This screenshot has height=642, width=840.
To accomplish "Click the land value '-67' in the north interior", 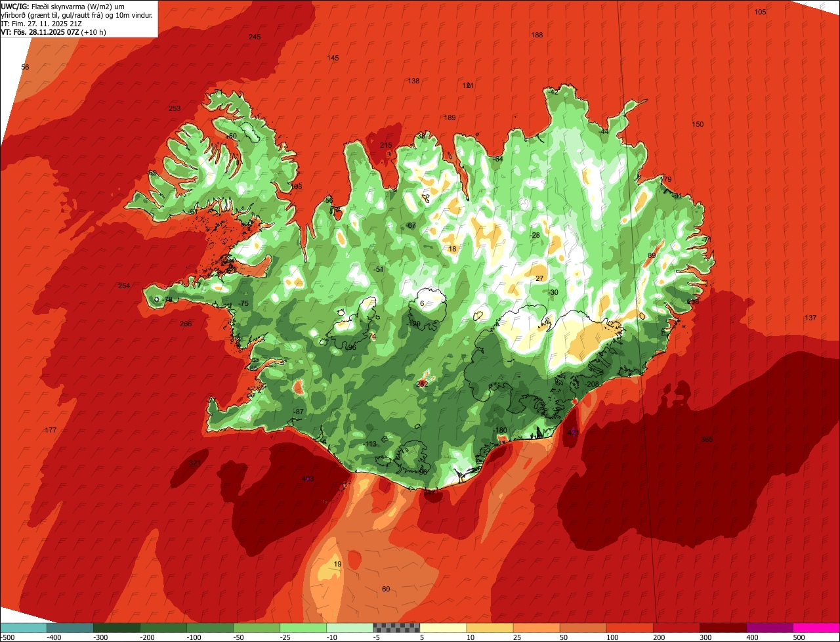I will [x=411, y=225].
